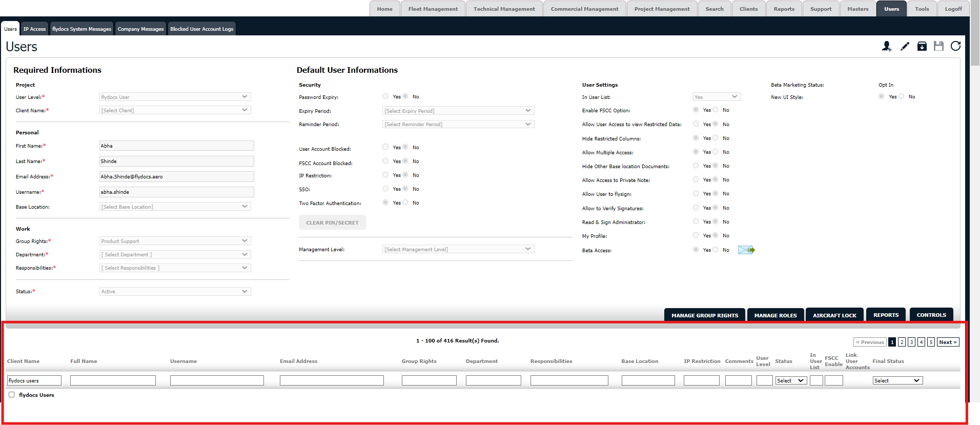Select No for Two Factor Authentication
The width and height of the screenshot is (980, 425).
pyautogui.click(x=405, y=203)
